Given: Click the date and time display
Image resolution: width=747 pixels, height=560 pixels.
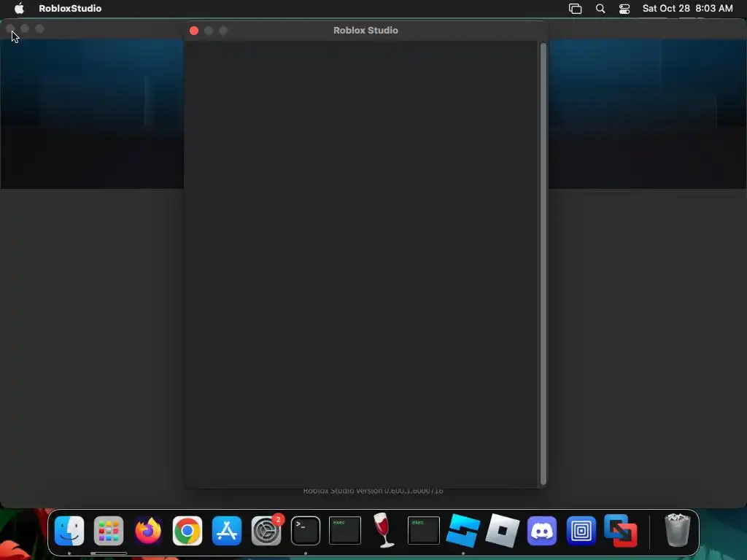Looking at the screenshot, I should click(687, 9).
